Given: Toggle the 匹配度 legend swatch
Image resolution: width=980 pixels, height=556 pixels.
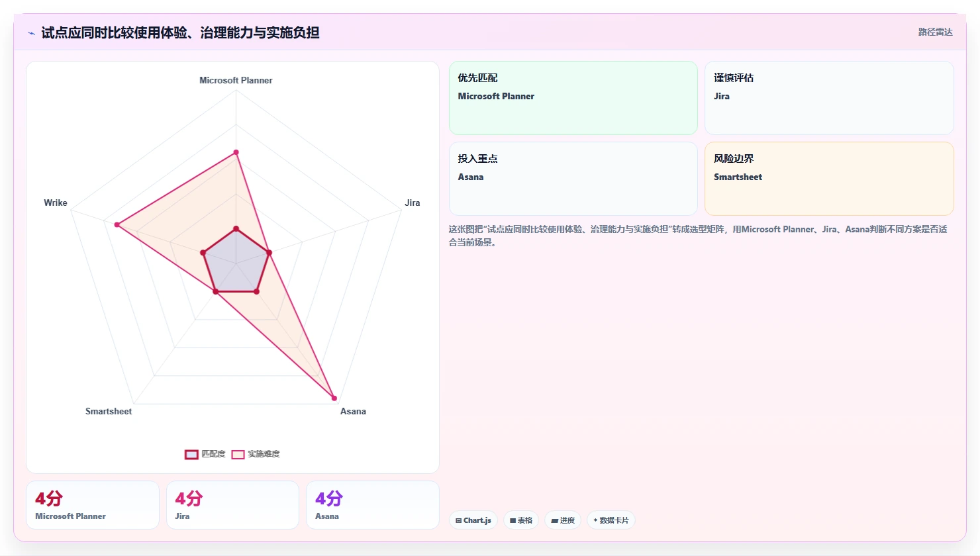Looking at the screenshot, I should [x=191, y=454].
